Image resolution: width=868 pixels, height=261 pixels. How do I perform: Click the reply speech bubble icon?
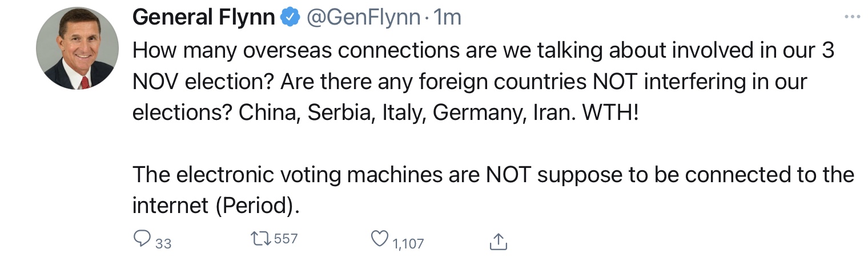click(x=142, y=239)
